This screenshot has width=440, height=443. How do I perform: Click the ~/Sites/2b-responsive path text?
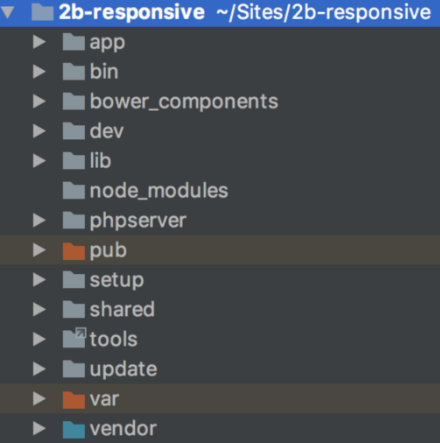[x=324, y=13]
